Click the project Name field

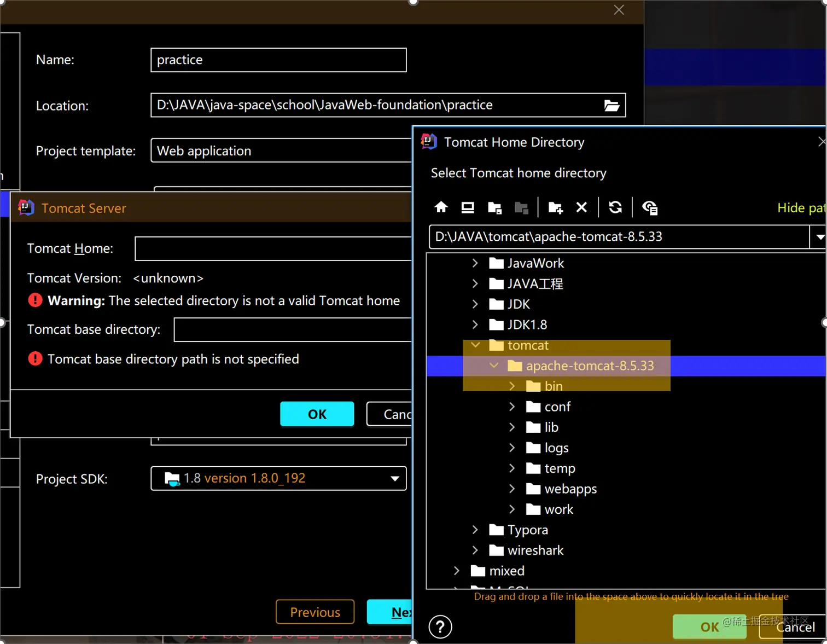pyautogui.click(x=278, y=60)
